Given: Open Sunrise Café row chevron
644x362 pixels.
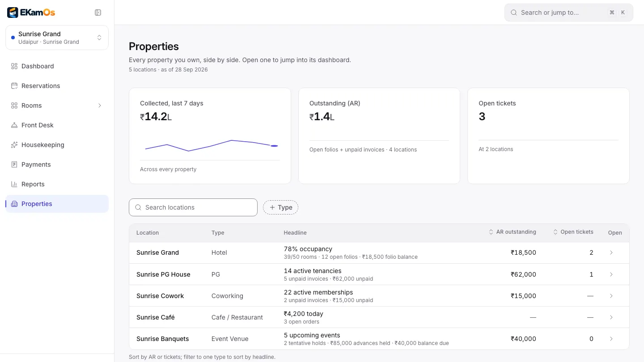Looking at the screenshot, I should (611, 317).
